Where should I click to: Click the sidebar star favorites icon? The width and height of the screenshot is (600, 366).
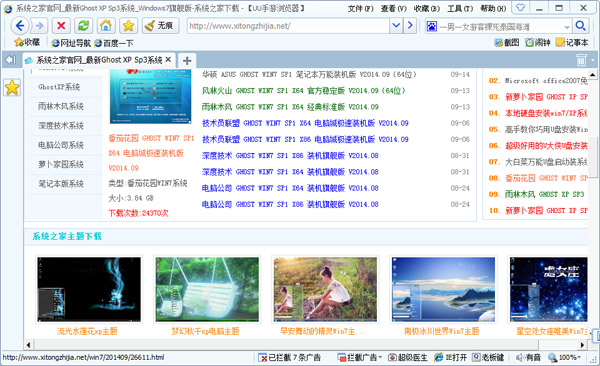pos(12,88)
